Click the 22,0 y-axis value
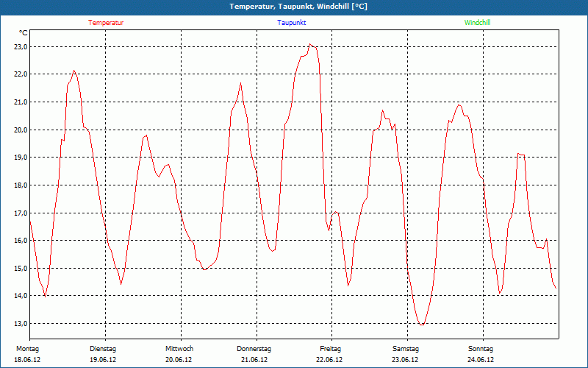This screenshot has height=368, width=588. pos(21,74)
